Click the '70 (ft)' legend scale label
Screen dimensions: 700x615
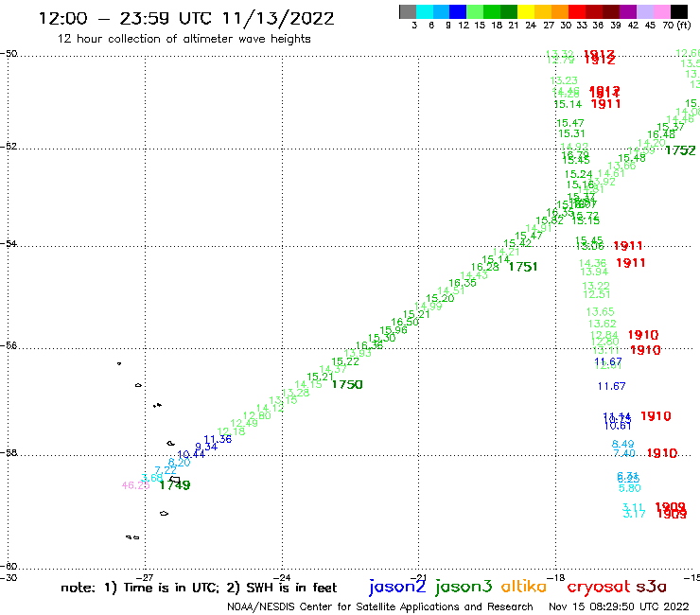676,26
